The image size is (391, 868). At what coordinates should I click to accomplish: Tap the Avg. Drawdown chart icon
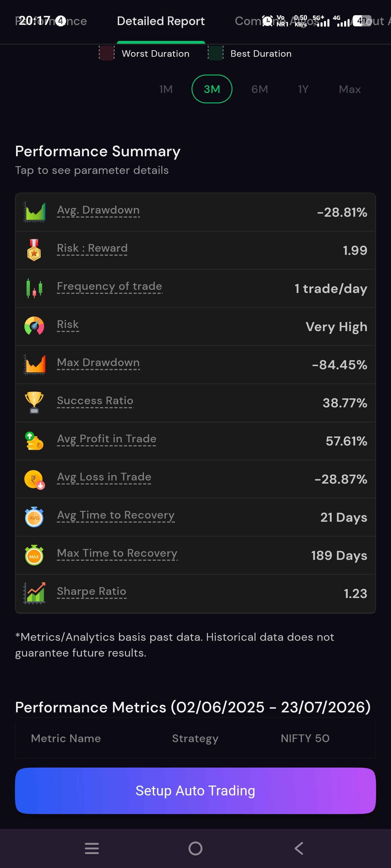(34, 212)
